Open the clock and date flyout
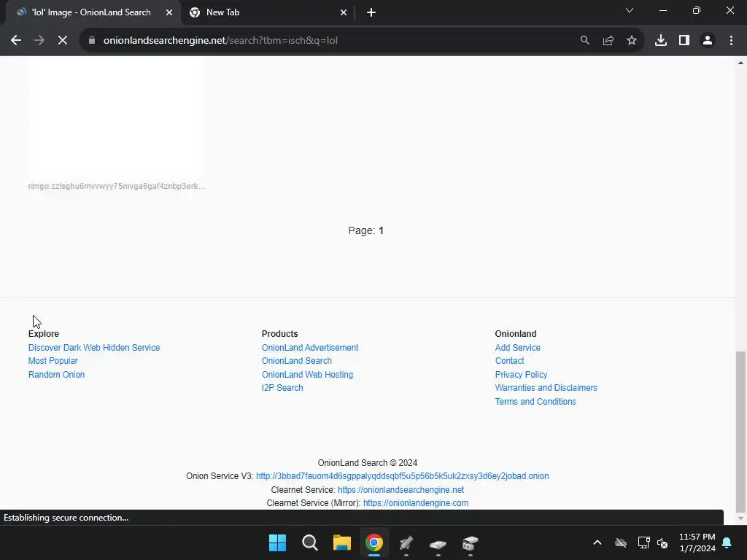Image resolution: width=747 pixels, height=560 pixels. (697, 542)
